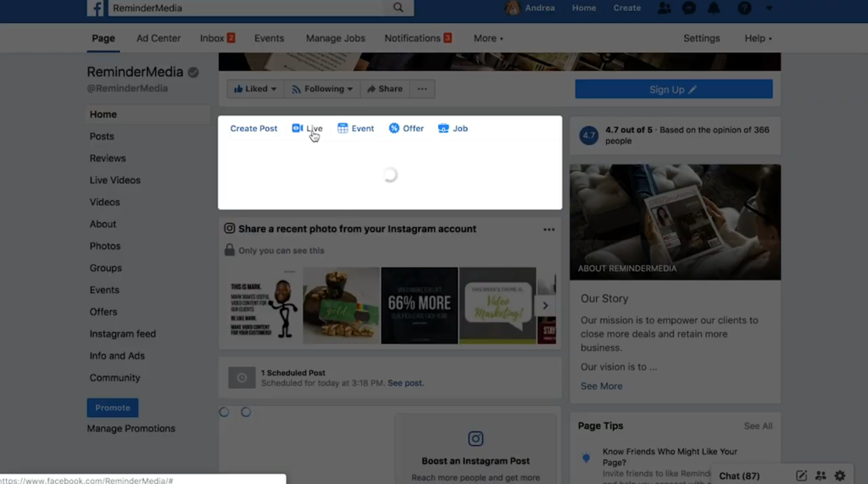Image resolution: width=868 pixels, height=484 pixels.
Task: Open the account dropdown arrow in top bar
Action: pyautogui.click(x=769, y=8)
